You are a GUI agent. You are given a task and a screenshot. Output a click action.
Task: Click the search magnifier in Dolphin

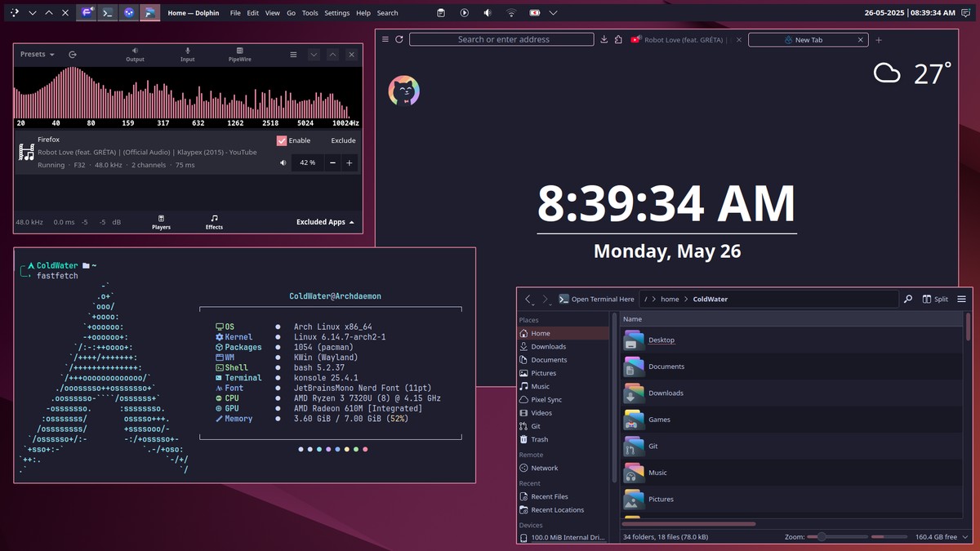(907, 300)
